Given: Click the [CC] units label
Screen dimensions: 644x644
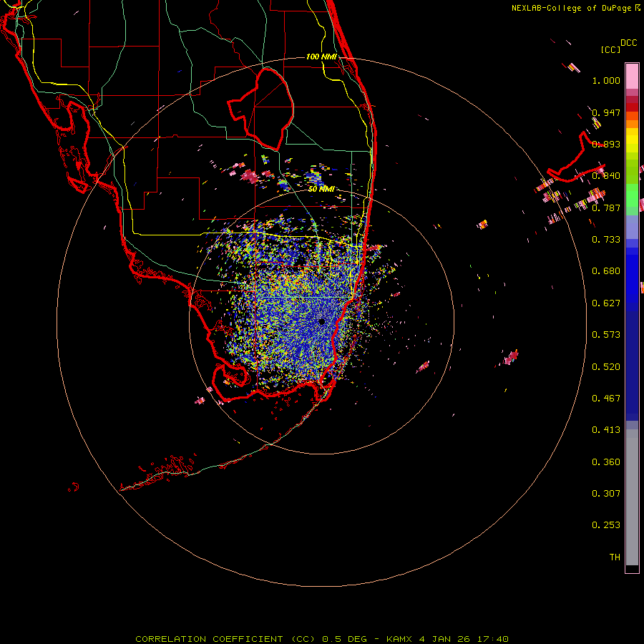Looking at the screenshot, I should tap(610, 49).
